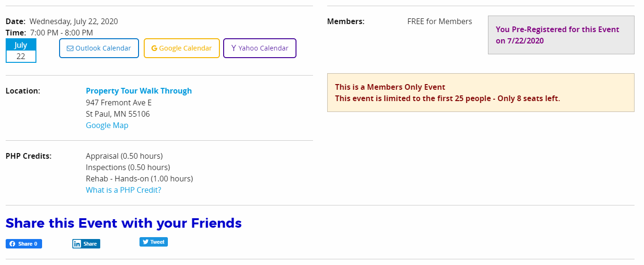The width and height of the screenshot is (644, 265).
Task: Click the July 22 calendar date badge
Action: (x=21, y=51)
